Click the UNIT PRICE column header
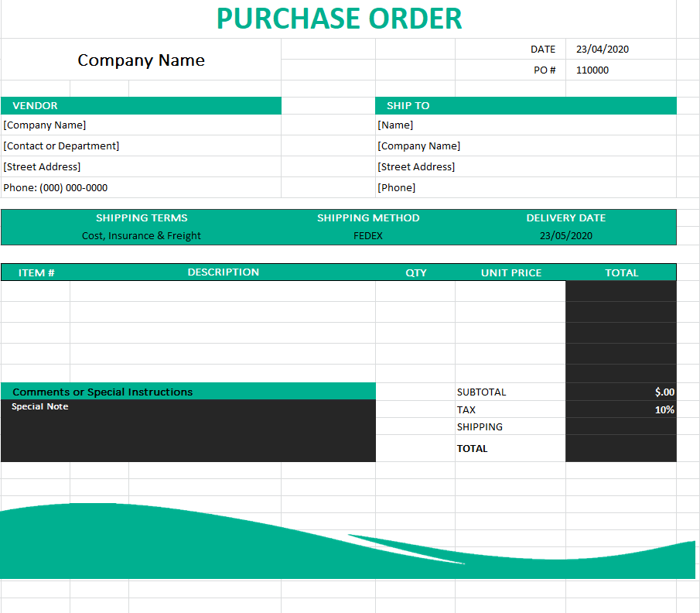 511,272
